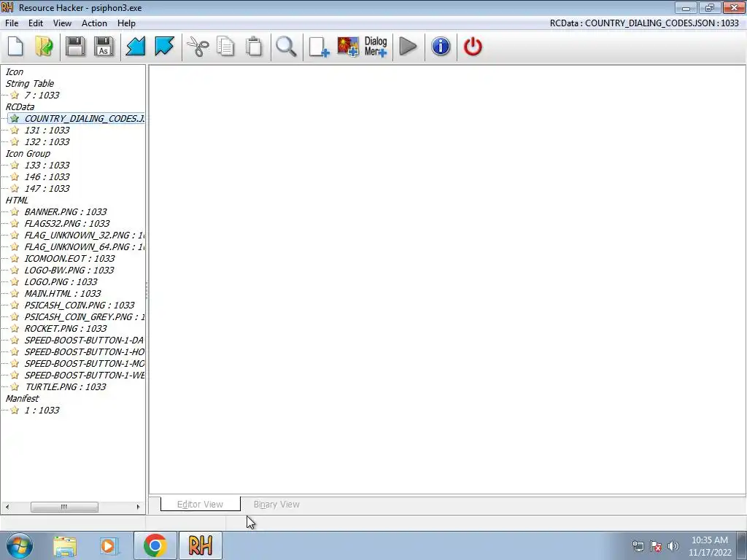The width and height of the screenshot is (747, 560).
Task: Click the Save As floppy icon
Action: coord(104,47)
